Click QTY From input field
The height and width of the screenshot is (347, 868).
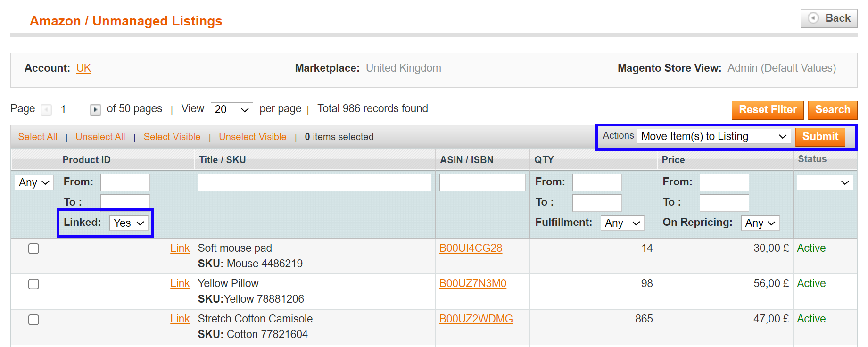pos(597,182)
